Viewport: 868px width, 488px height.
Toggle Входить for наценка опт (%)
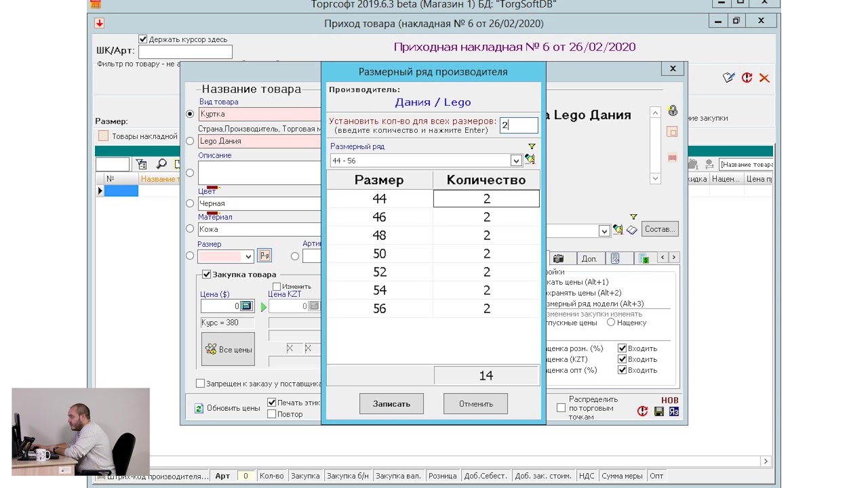pyautogui.click(x=622, y=370)
